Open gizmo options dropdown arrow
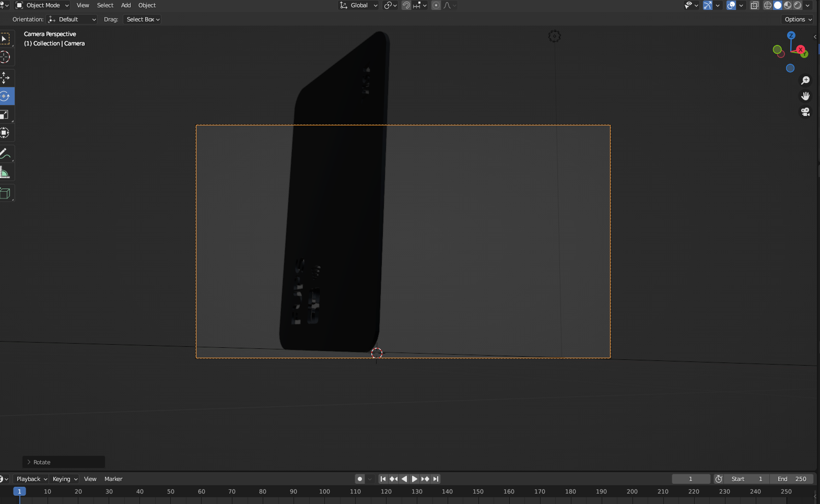 click(718, 5)
